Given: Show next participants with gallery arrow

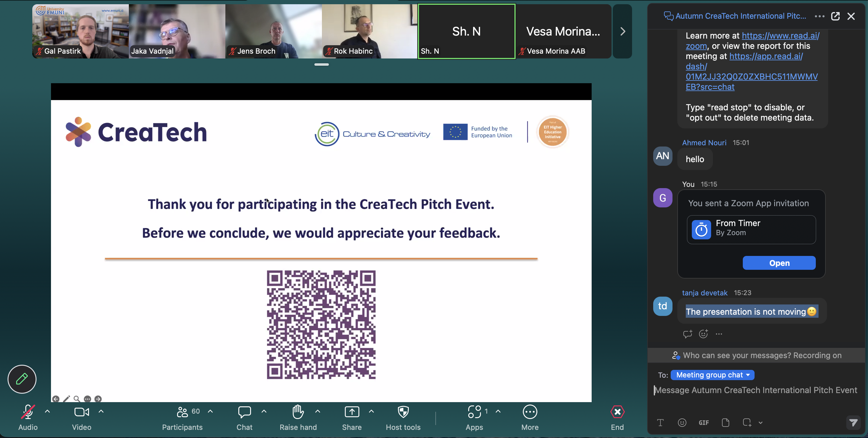Looking at the screenshot, I should click(623, 31).
